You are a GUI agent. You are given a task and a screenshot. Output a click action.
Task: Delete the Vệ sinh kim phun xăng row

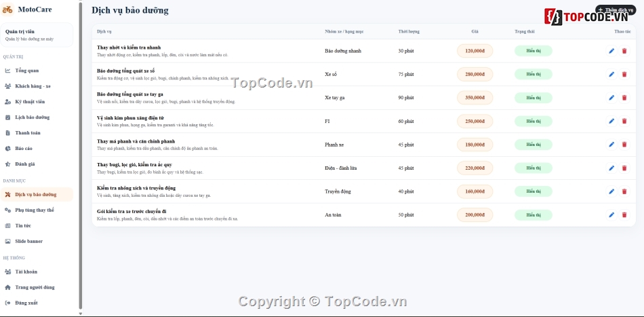[x=624, y=122]
